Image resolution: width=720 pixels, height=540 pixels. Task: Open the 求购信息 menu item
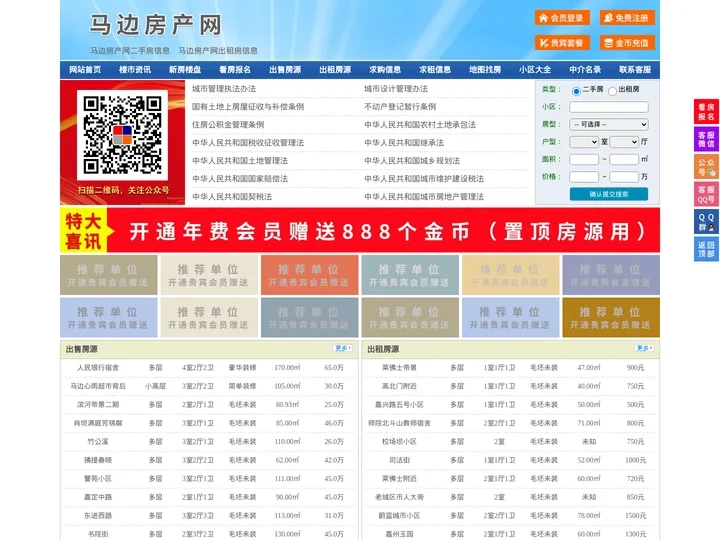pos(385,70)
